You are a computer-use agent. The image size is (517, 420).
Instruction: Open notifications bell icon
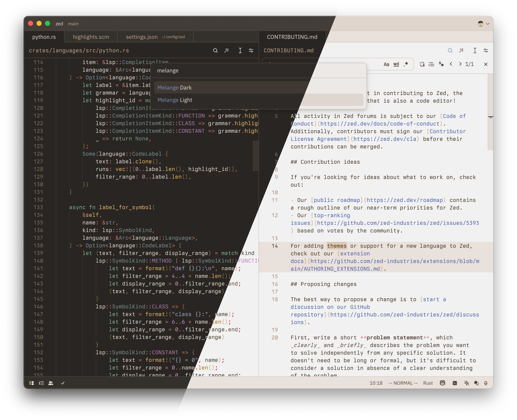pyautogui.click(x=486, y=383)
